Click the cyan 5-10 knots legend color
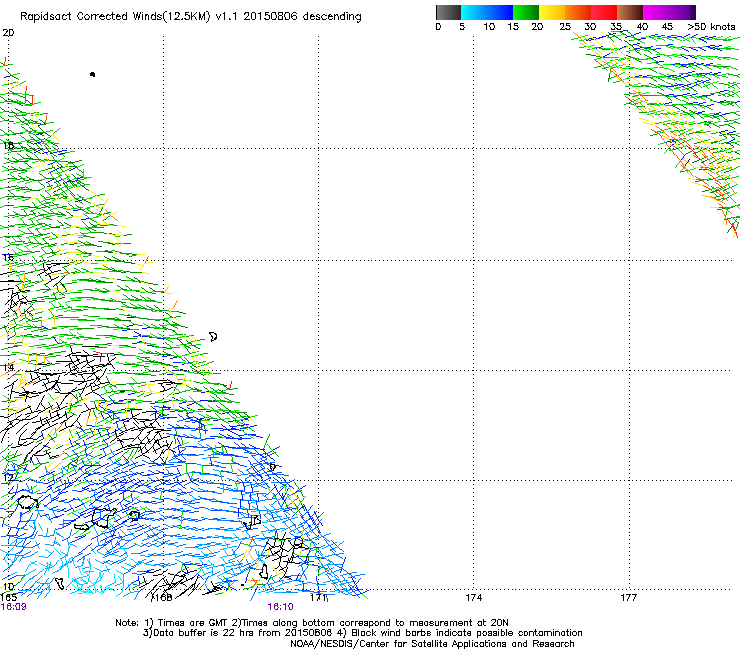This screenshot has width=740, height=650. point(474,12)
